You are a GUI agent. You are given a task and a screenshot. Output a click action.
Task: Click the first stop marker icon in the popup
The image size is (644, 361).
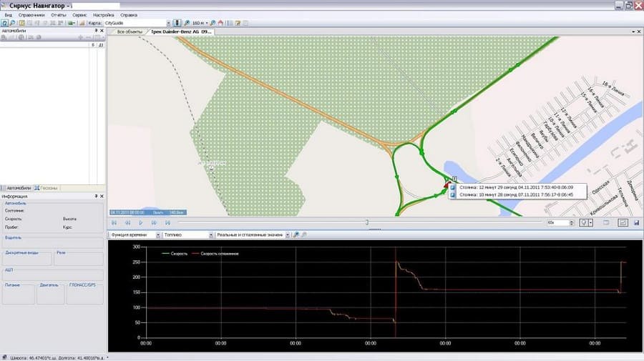coord(452,187)
